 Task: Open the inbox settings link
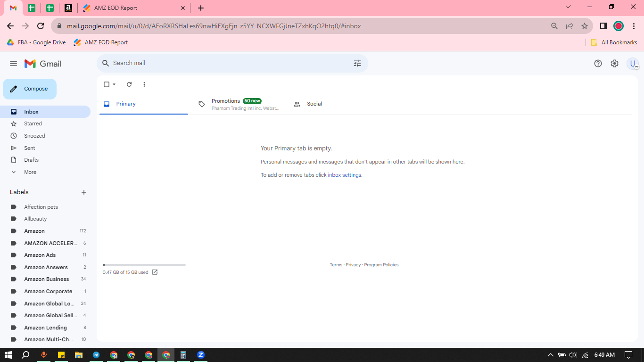pyautogui.click(x=345, y=175)
